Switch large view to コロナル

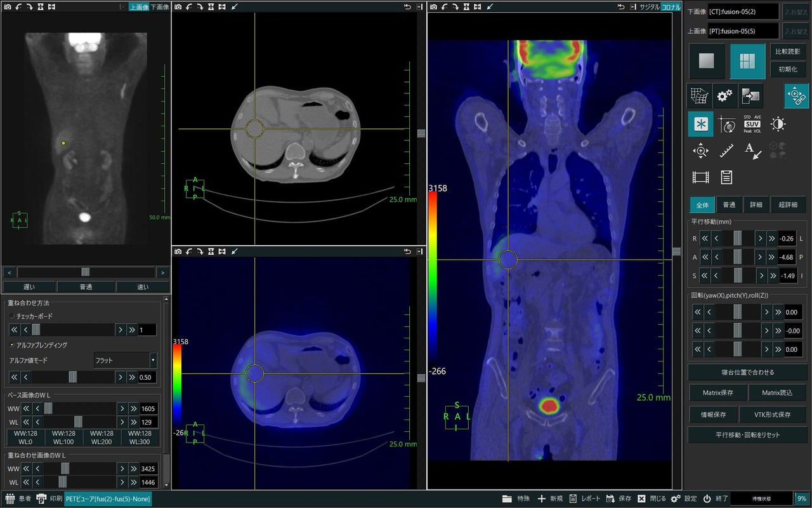coord(671,7)
